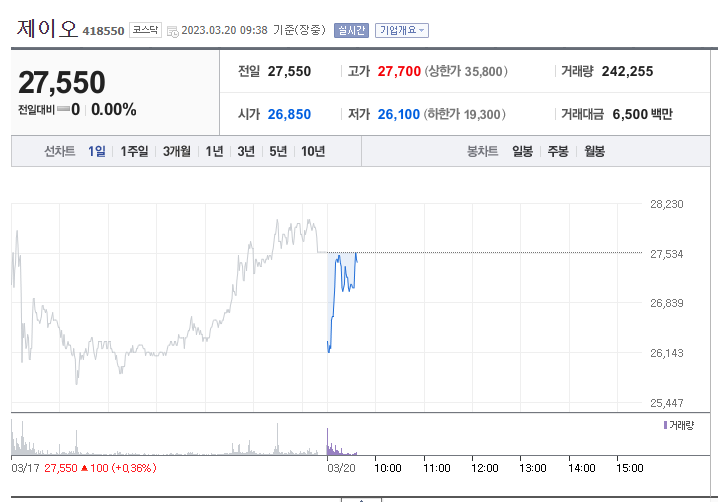Switch to the 3년 chart view

tap(246, 151)
